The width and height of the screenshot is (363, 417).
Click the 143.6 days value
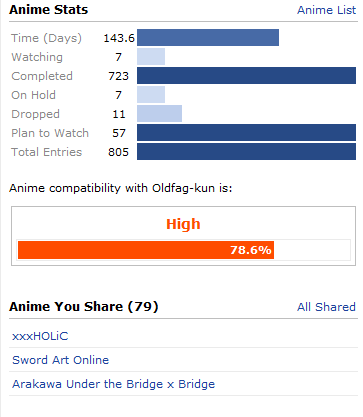119,38
